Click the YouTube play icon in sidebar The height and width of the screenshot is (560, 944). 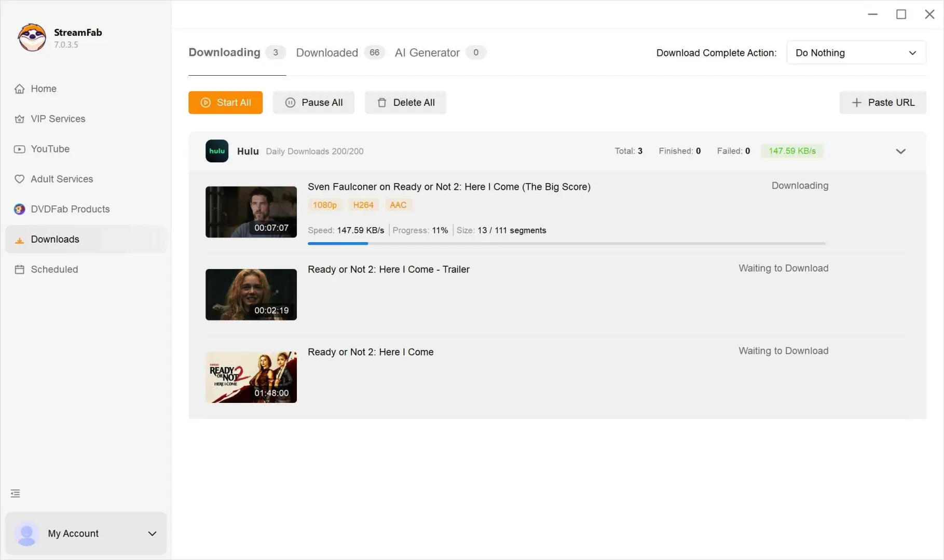(x=20, y=149)
